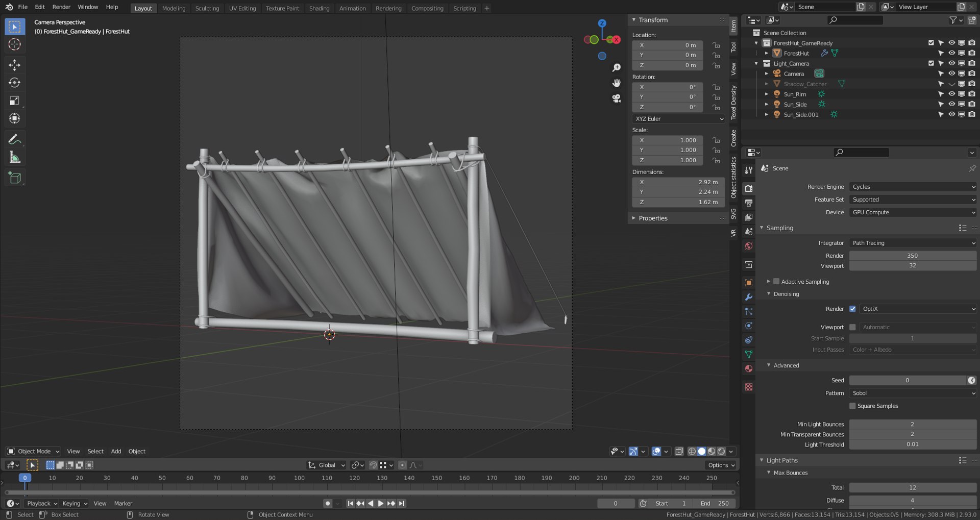The image size is (980, 520).
Task: Open the XYZ Euler rotation mode dropdown
Action: pyautogui.click(x=678, y=119)
